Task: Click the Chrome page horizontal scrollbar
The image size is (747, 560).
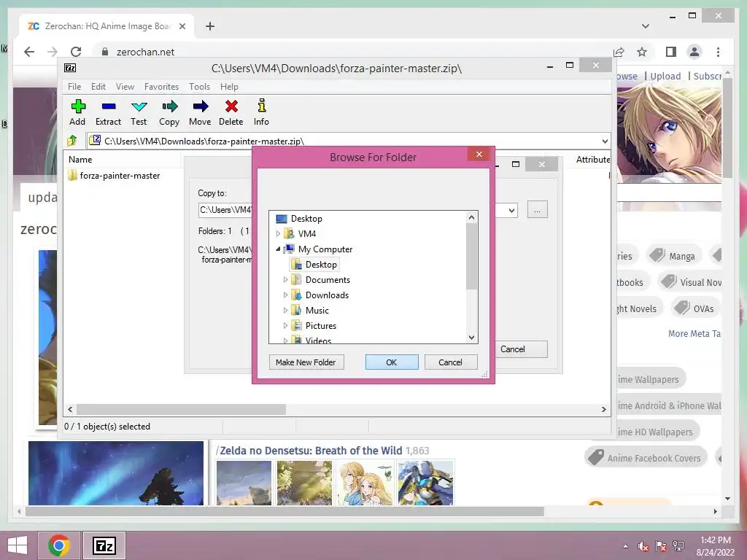Action: 285,511
